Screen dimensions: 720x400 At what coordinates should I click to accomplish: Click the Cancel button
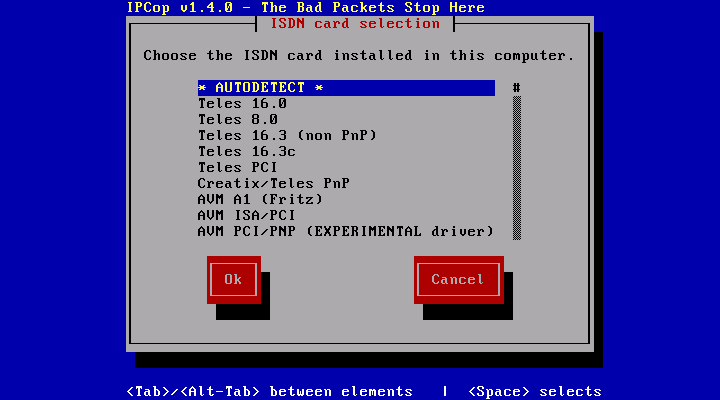459,280
